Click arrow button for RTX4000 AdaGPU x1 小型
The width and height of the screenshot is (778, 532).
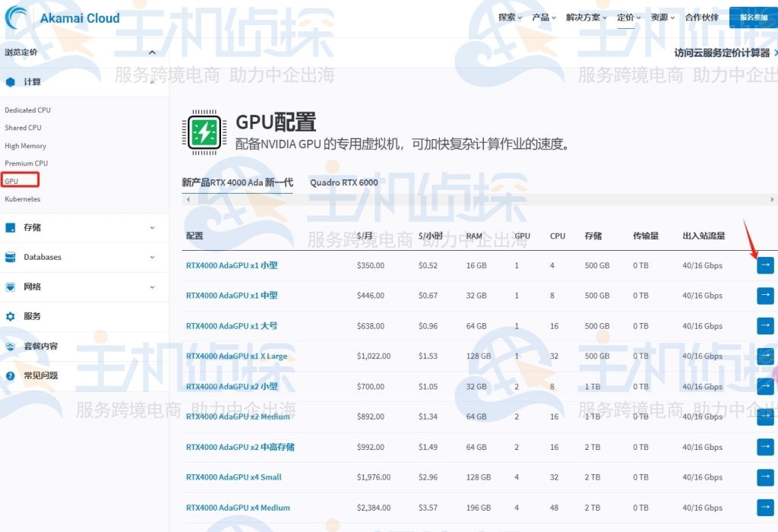pyautogui.click(x=765, y=265)
